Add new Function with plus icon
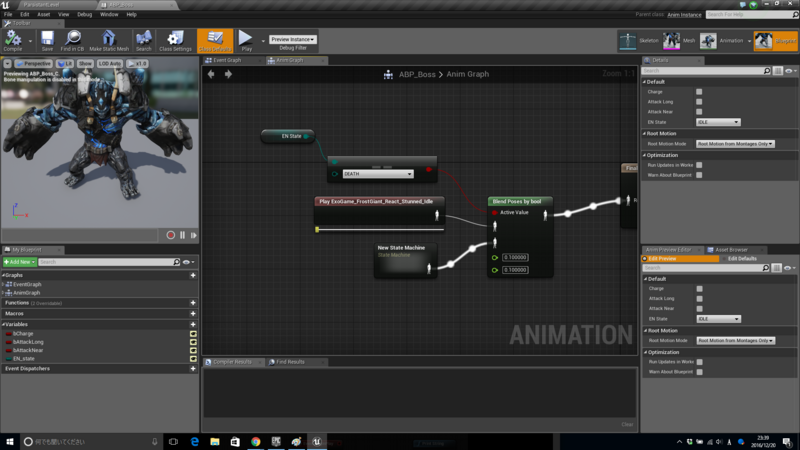Screen dimensions: 800x450 pyautogui.click(x=193, y=303)
